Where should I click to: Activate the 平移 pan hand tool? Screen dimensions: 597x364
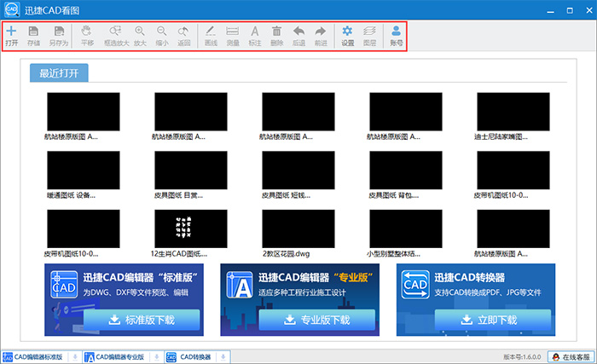[x=87, y=31]
